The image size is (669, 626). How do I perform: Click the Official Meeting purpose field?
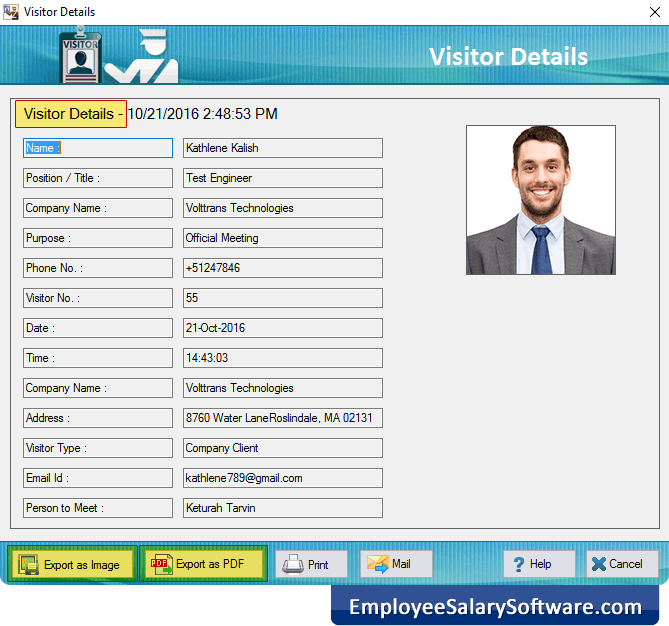pyautogui.click(x=283, y=238)
